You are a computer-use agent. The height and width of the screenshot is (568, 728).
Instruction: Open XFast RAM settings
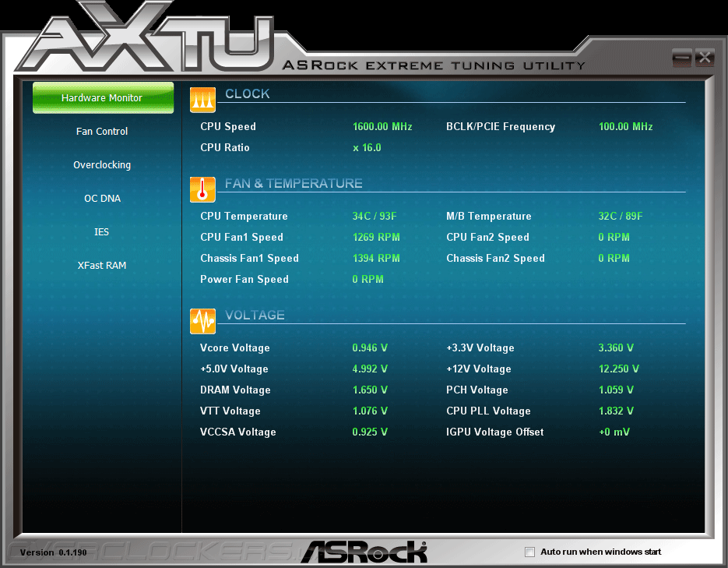102,265
